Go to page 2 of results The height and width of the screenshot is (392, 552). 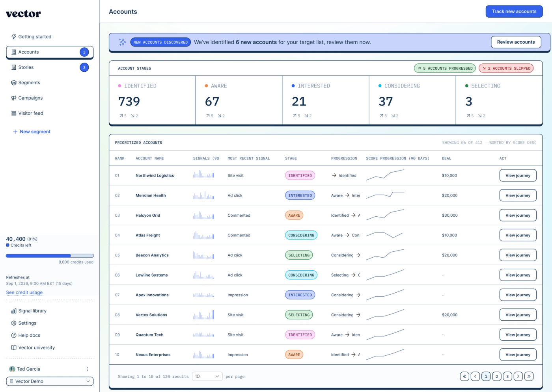coord(497,377)
